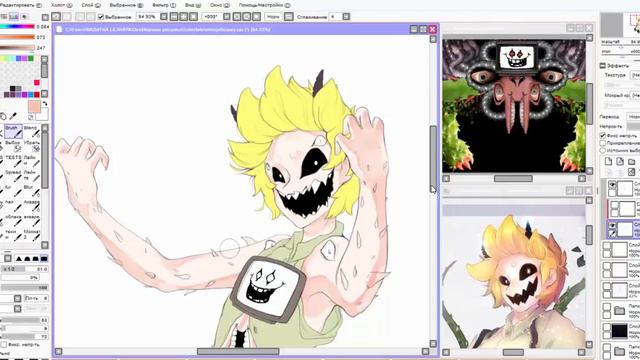Image resolution: width=640 pixels, height=360 pixels.
Task: Open the zoom percentage dropdown
Action: pyautogui.click(x=164, y=17)
